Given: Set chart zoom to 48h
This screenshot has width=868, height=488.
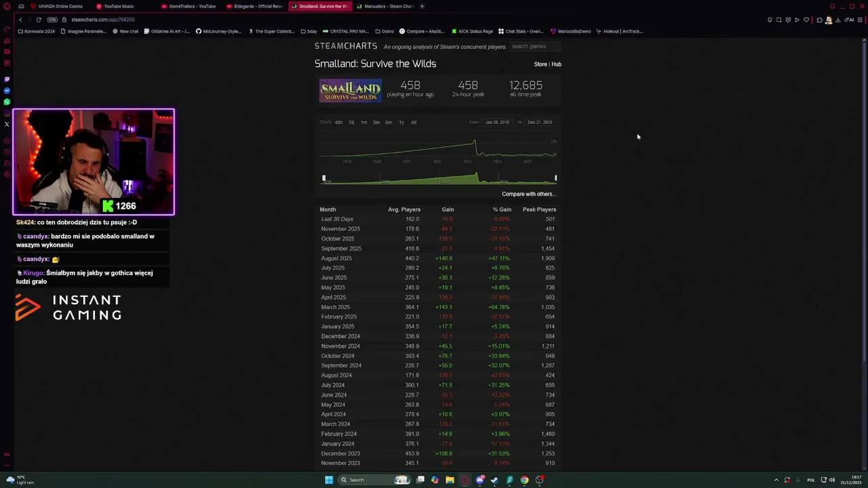Looking at the screenshot, I should point(338,123).
